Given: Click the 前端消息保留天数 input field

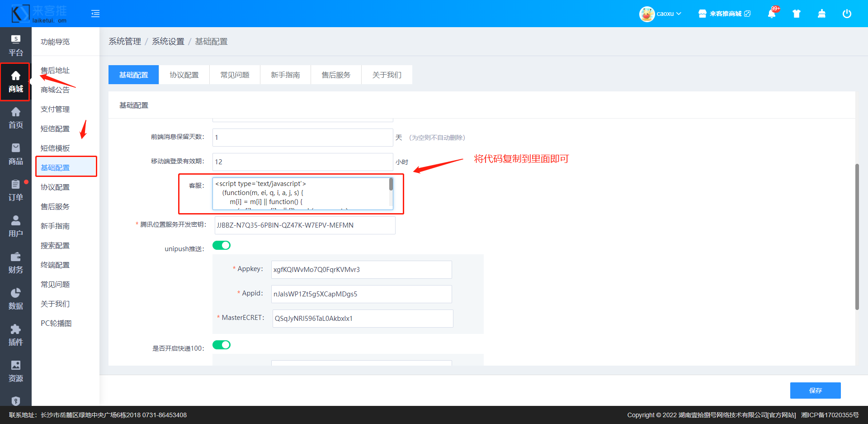Looking at the screenshot, I should tap(302, 137).
